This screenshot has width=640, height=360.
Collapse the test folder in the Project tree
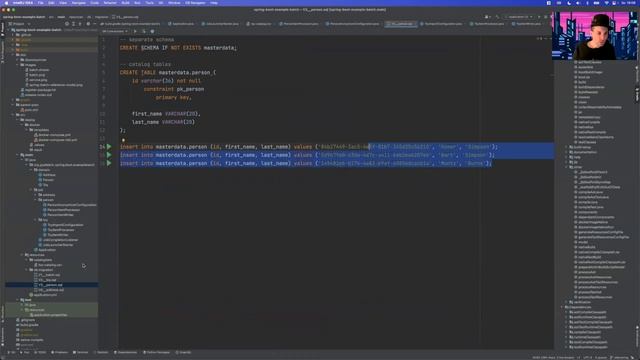pyautogui.click(x=18, y=300)
